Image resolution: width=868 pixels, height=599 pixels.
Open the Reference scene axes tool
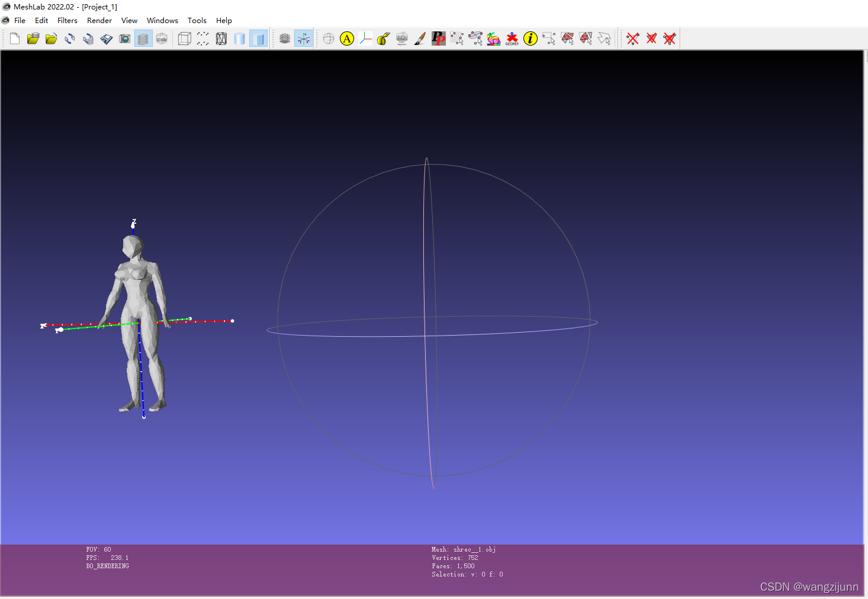point(365,38)
